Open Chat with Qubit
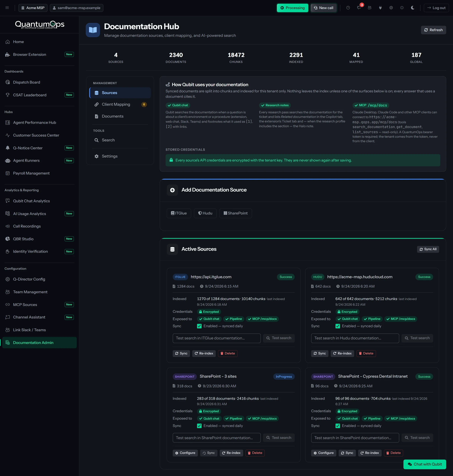 click(x=425, y=464)
